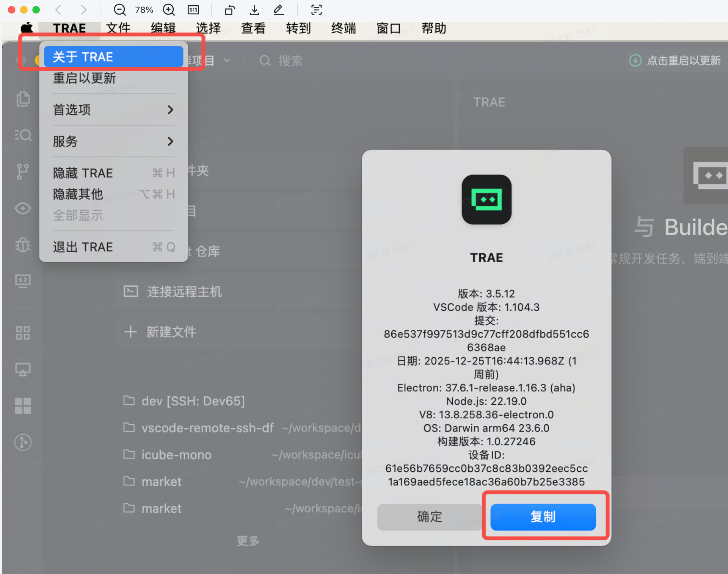Choose 隐藏 TRAE menu entry

113,173
